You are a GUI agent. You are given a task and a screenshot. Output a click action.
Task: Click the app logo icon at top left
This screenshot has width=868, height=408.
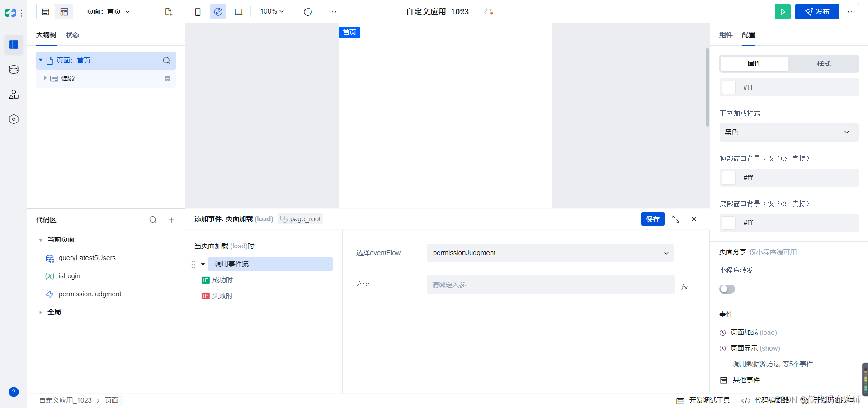point(10,13)
